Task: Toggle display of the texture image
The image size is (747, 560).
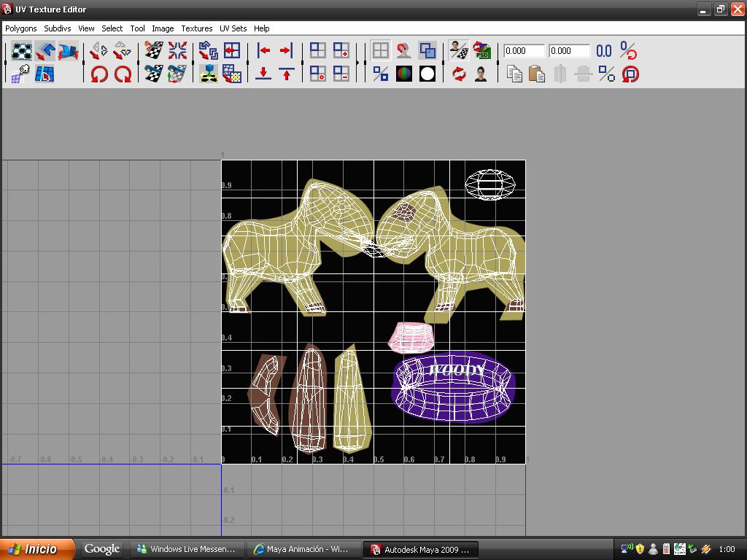Action: click(x=459, y=51)
